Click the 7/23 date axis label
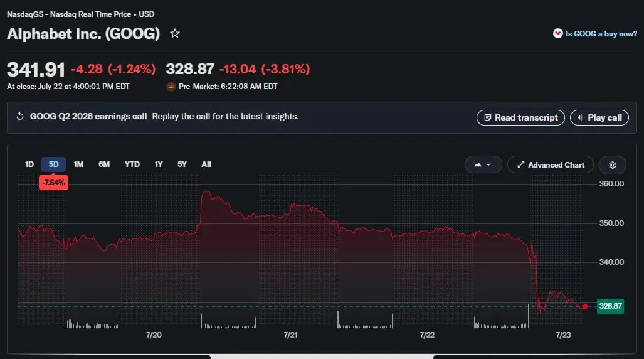 coord(563,335)
